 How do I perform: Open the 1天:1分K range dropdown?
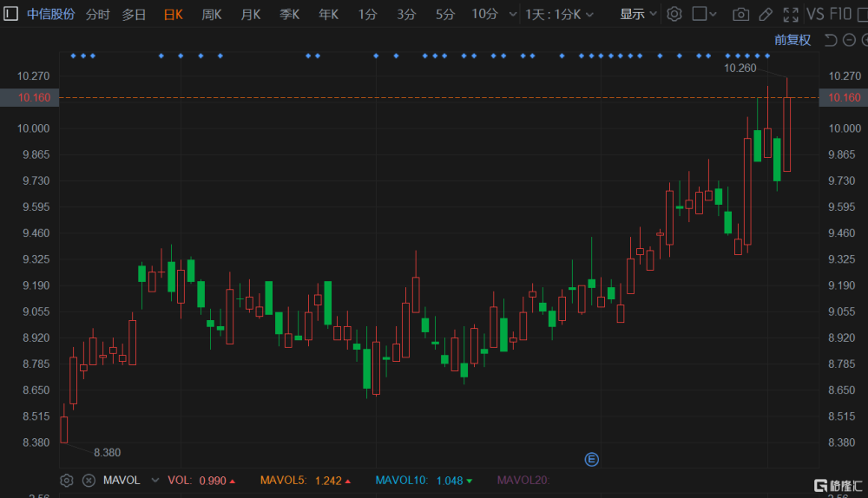[557, 15]
